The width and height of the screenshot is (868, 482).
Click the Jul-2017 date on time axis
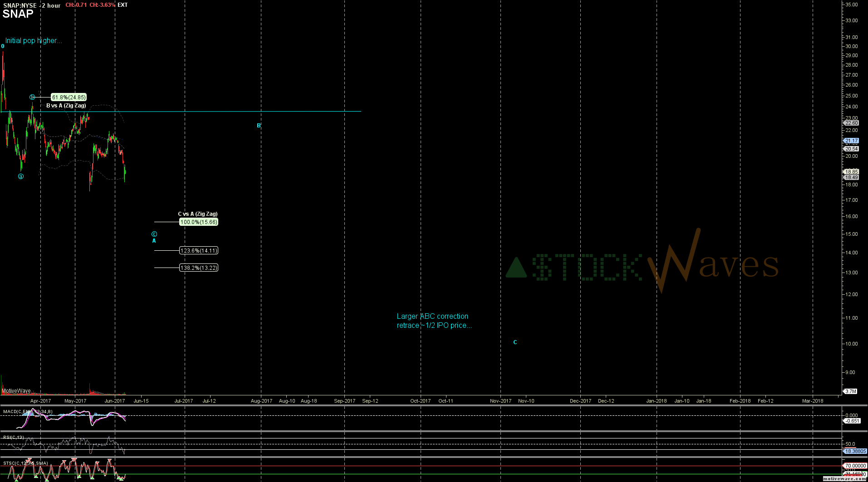point(184,401)
